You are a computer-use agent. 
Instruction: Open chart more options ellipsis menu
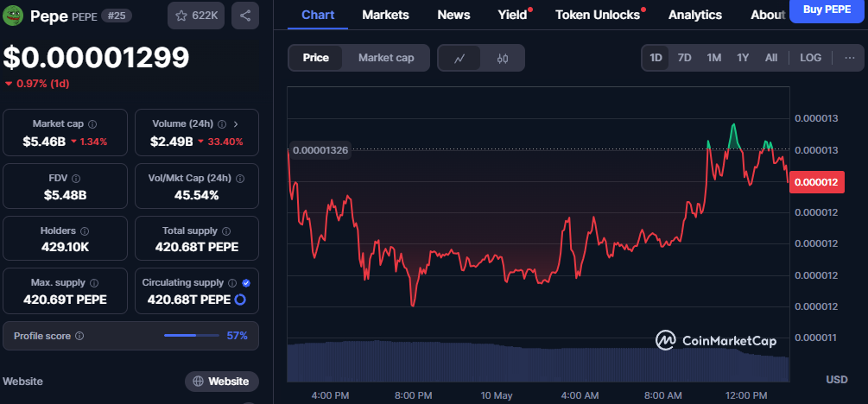[850, 58]
